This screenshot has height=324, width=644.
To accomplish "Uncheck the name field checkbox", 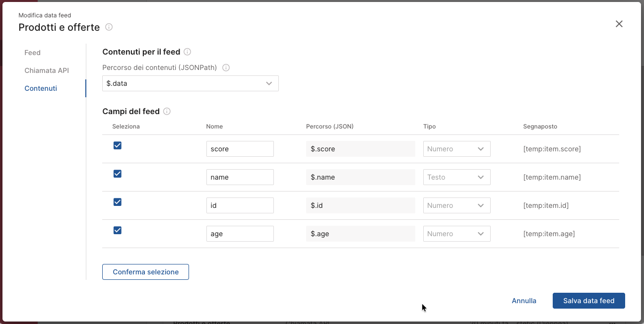I will point(118,174).
